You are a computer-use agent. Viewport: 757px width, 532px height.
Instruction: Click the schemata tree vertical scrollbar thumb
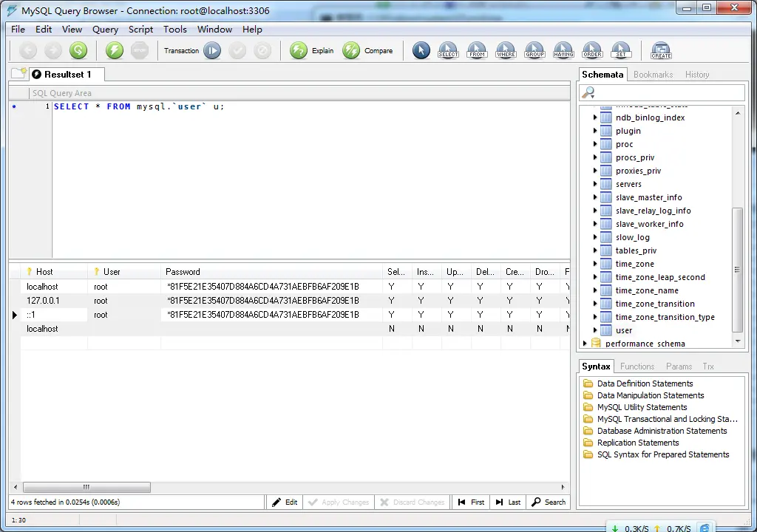(x=737, y=270)
